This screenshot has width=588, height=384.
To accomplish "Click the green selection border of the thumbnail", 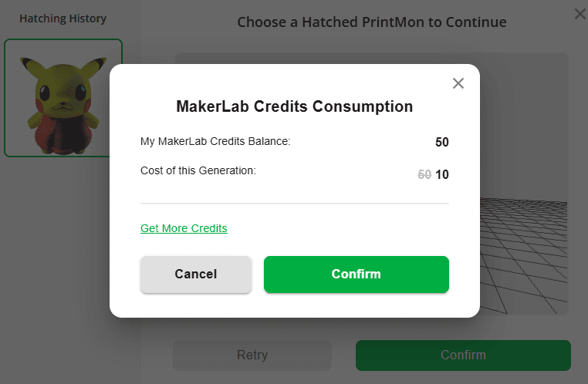I will point(5,98).
